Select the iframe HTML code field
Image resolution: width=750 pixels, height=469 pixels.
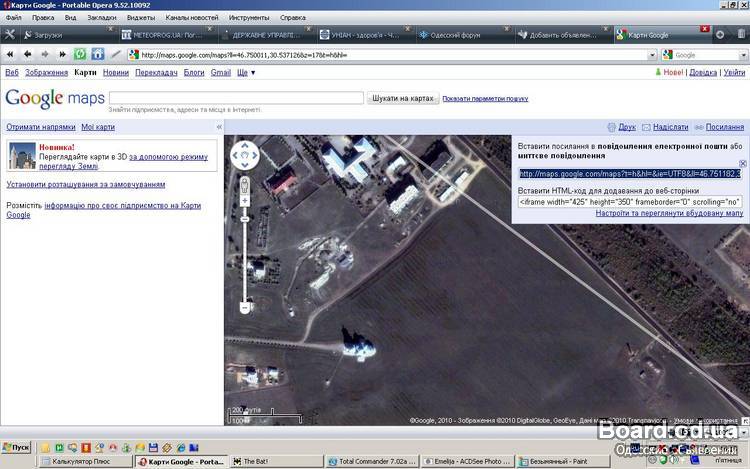coord(629,202)
